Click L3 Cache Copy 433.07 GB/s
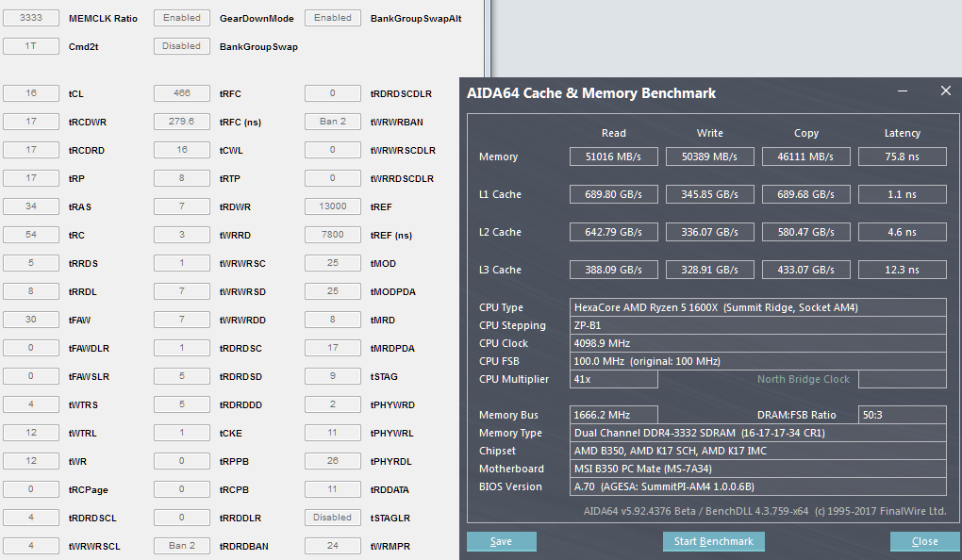The width and height of the screenshot is (962, 560). click(x=806, y=270)
